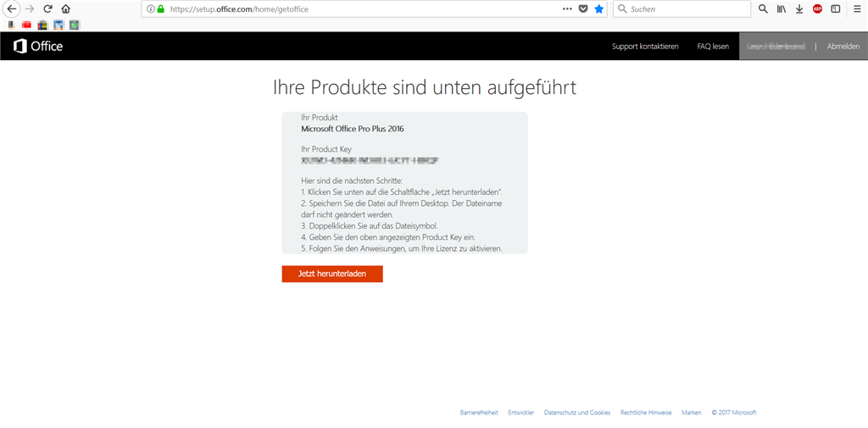
Task: Open the Marken footer link
Action: 692,413
